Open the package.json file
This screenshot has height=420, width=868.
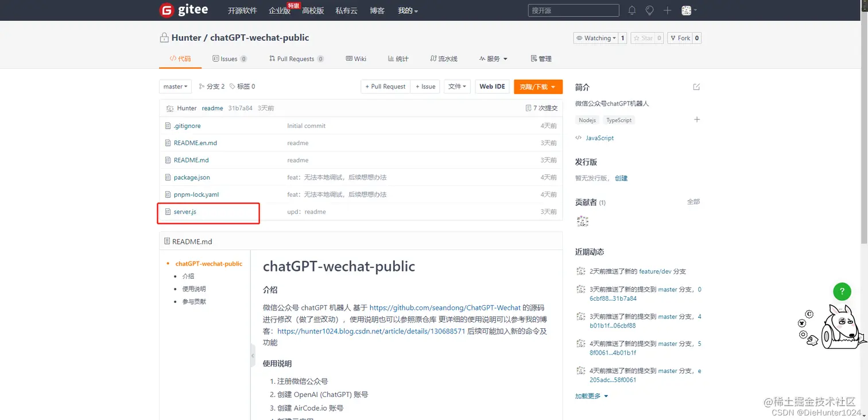pos(192,177)
